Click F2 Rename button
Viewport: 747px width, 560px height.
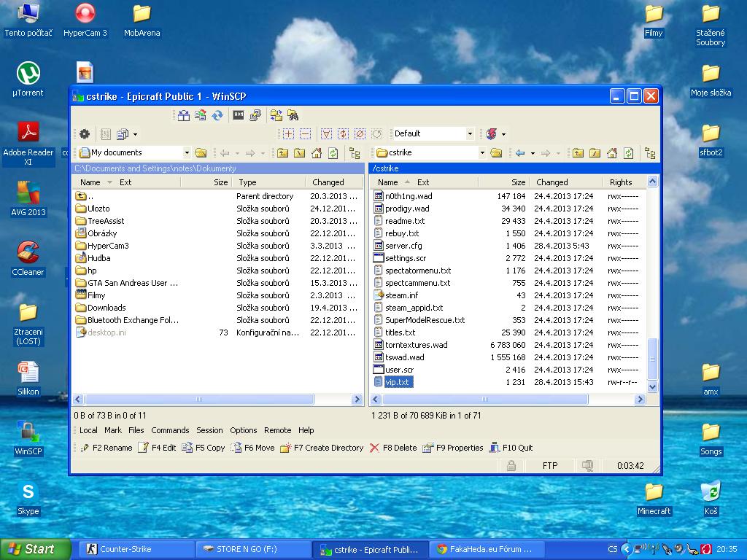tap(107, 448)
